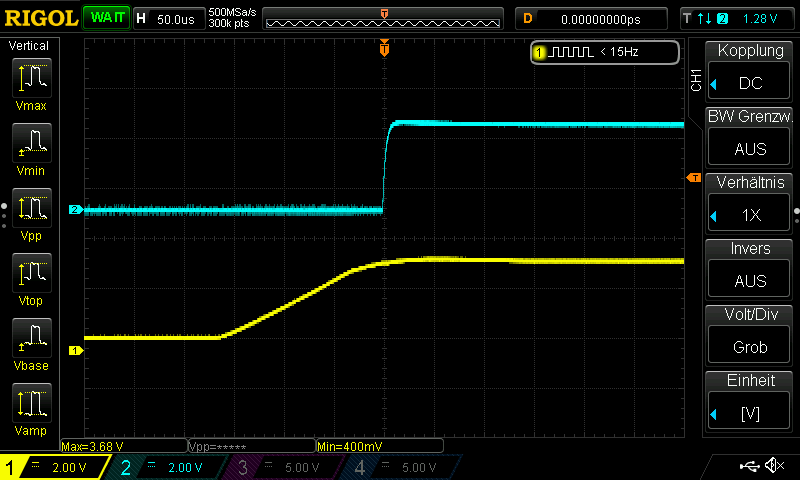Click the right-side menu page dots
800x480 pixels.
[x=797, y=215]
